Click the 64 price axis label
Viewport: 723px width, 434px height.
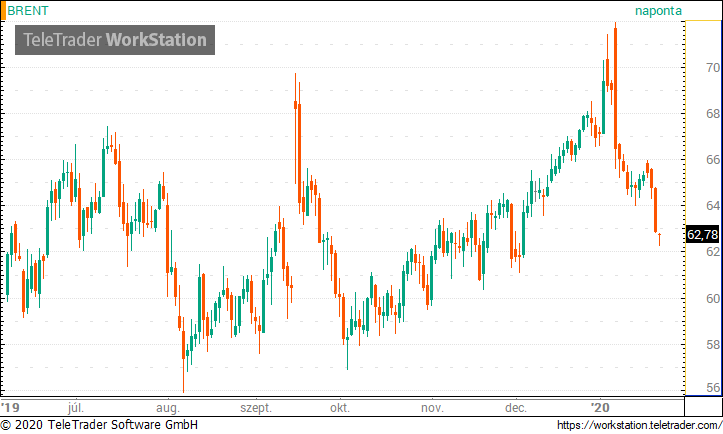[x=712, y=205]
